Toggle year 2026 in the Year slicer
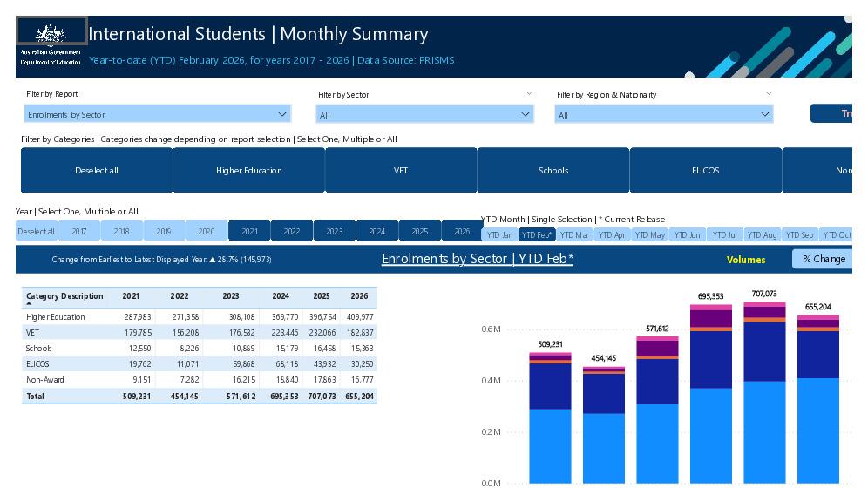 click(462, 231)
